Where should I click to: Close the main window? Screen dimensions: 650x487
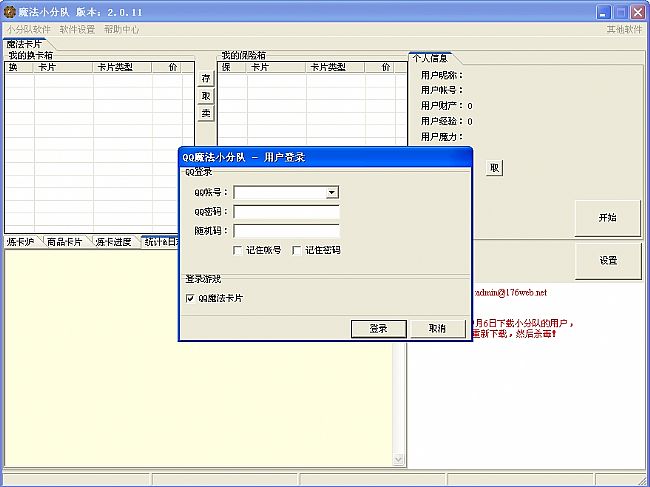point(638,12)
